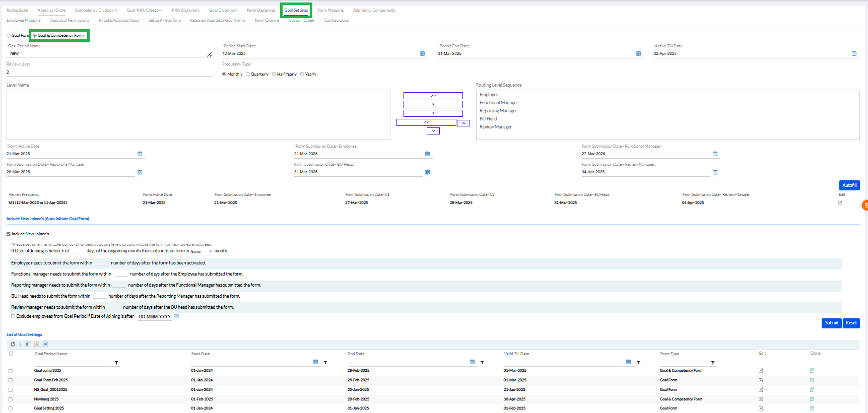The image size is (868, 413).
Task: Open filter for Goal Period Name column
Action: (x=116, y=363)
